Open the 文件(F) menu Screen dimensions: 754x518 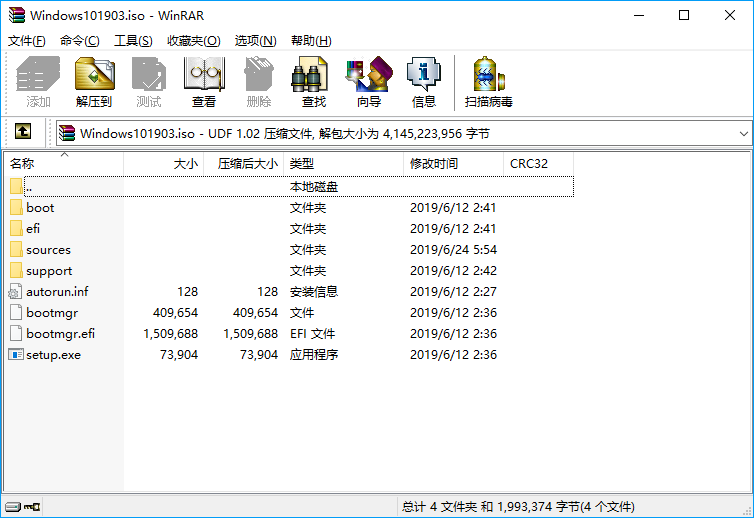tap(26, 41)
